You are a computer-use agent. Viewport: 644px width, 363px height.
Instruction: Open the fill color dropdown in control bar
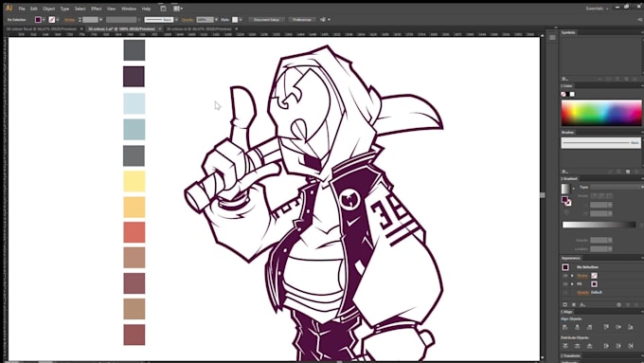click(x=44, y=19)
